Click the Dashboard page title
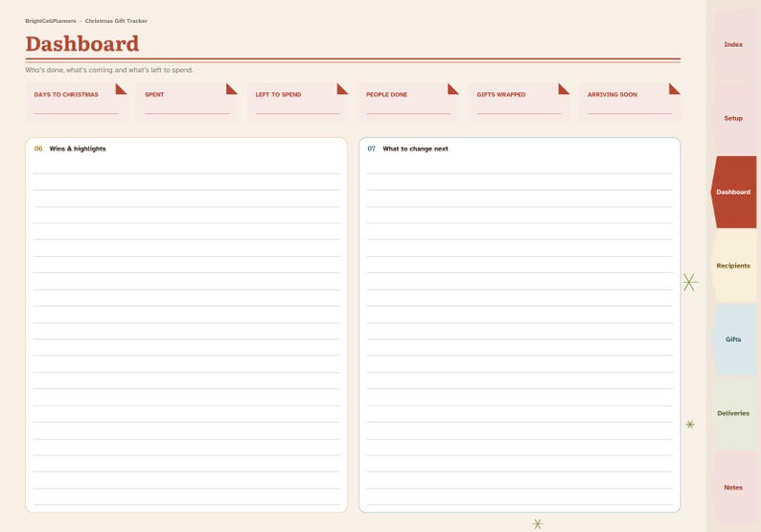761x532 pixels. (82, 44)
